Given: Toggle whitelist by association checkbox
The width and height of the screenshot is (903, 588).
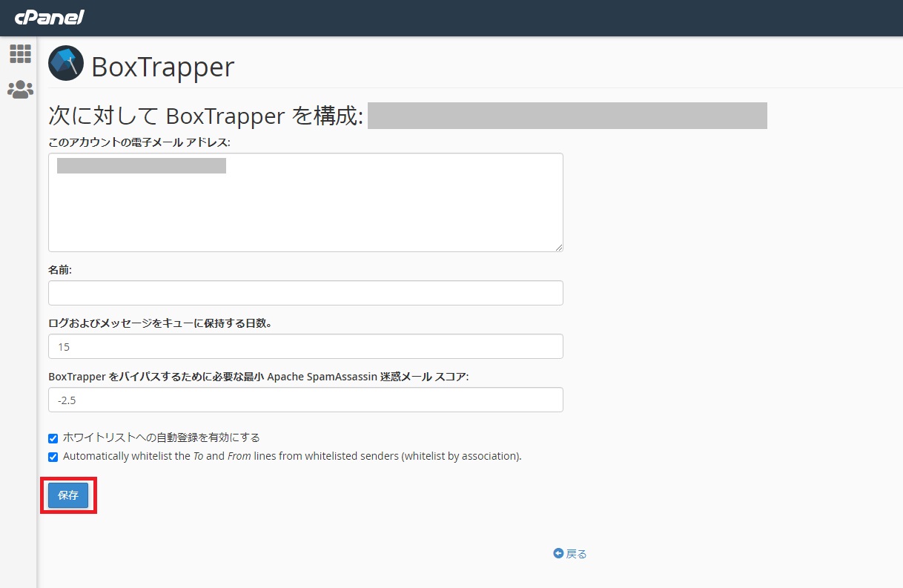Looking at the screenshot, I should (53, 457).
